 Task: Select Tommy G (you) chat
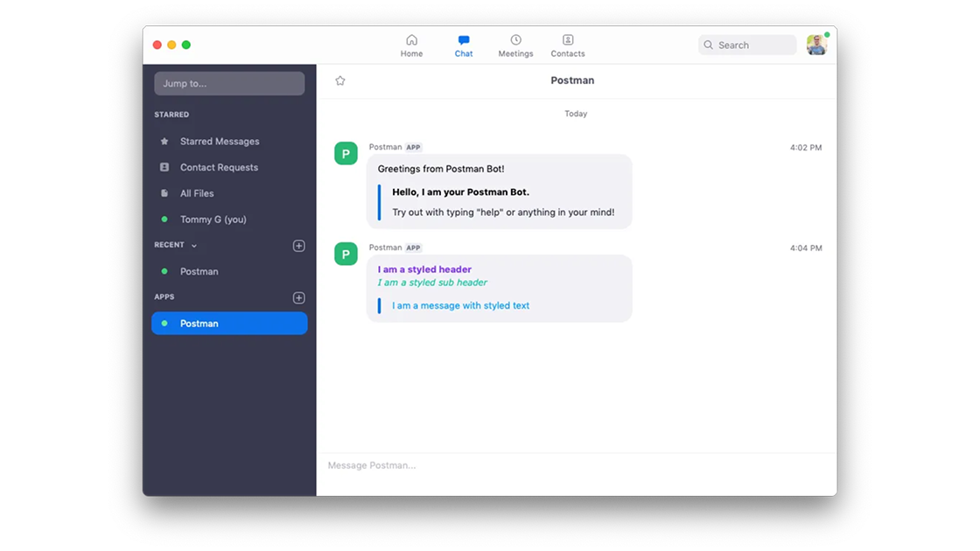214,220
